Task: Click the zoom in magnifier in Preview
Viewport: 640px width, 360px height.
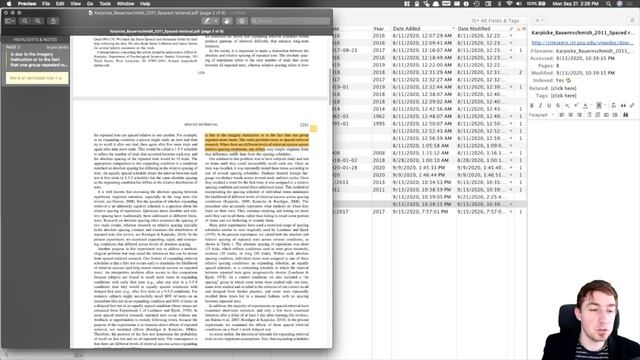Action: point(38,21)
